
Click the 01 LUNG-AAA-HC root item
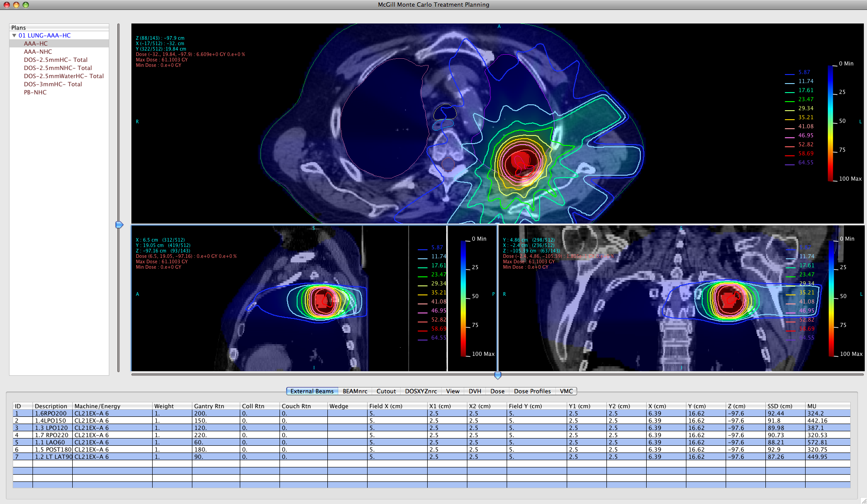45,35
